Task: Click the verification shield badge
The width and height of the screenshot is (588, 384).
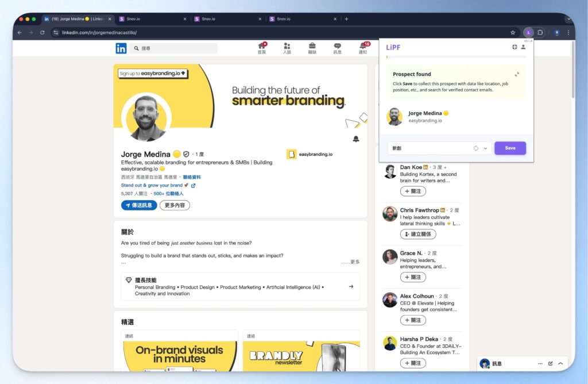Action: point(186,154)
